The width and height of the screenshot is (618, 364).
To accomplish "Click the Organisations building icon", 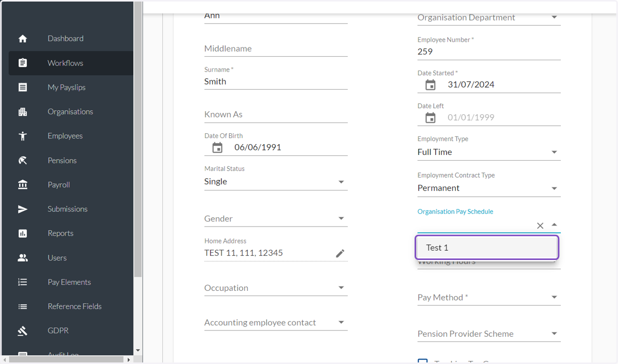I will pyautogui.click(x=23, y=112).
